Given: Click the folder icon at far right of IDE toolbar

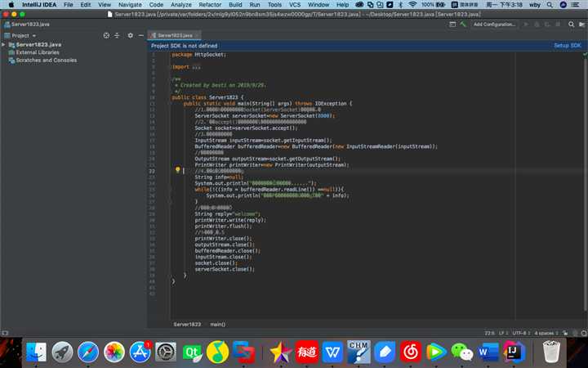Looking at the screenshot, I should 581,25.
